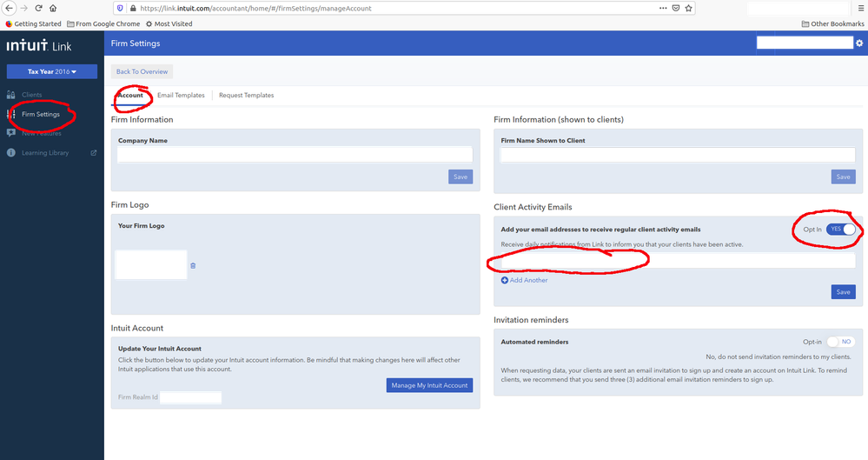Click the New Features chat icon
This screenshot has height=460, width=868.
click(x=11, y=133)
